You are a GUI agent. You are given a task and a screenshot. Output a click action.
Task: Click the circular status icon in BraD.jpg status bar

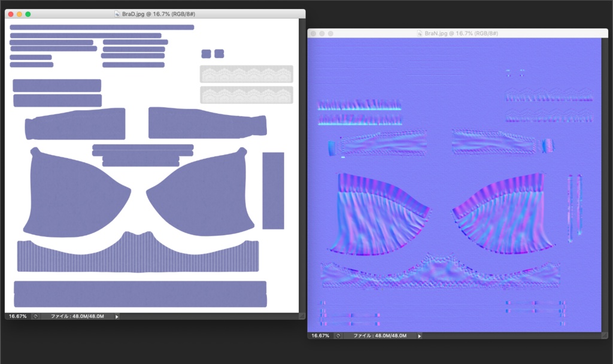pos(35,316)
